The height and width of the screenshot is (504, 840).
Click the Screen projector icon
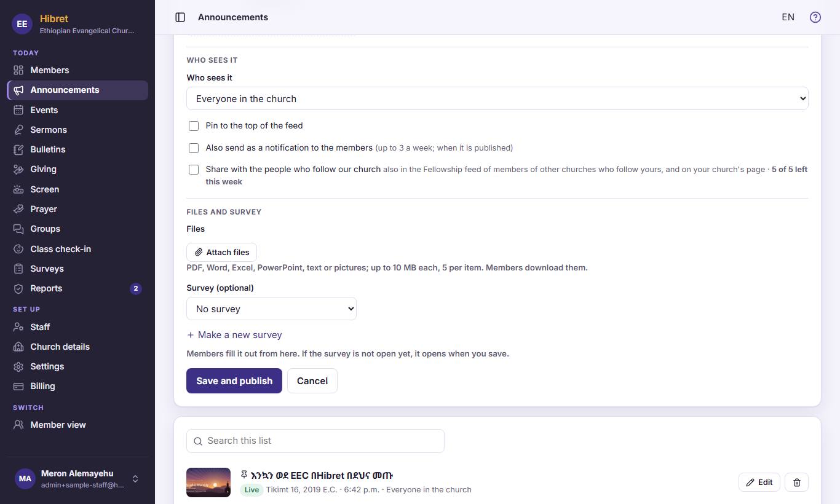(18, 189)
